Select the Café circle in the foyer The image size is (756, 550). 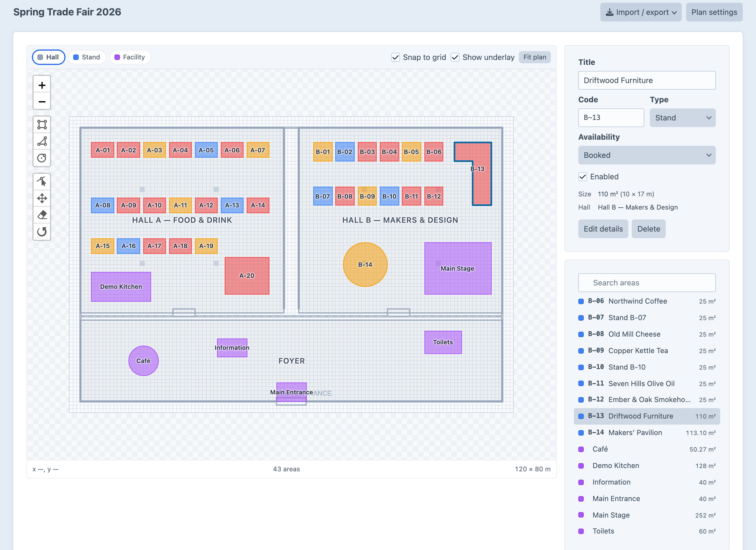(x=143, y=361)
